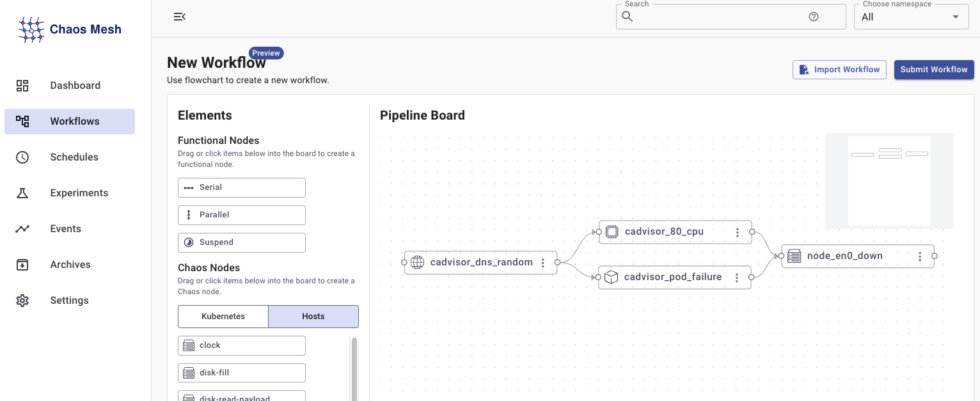Screen dimensions: 980x401
Task: Collapse the sidebar with the menu icon
Action: coord(180,17)
